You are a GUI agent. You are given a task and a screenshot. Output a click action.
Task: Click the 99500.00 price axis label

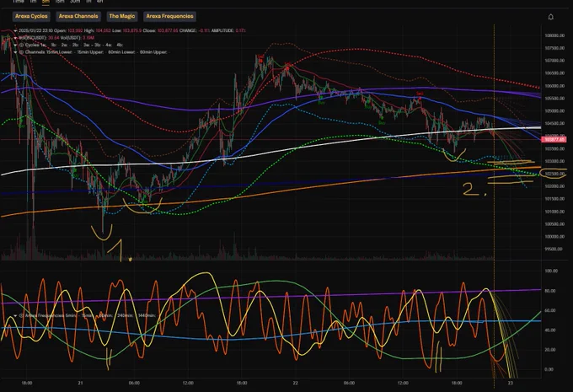[554, 249]
